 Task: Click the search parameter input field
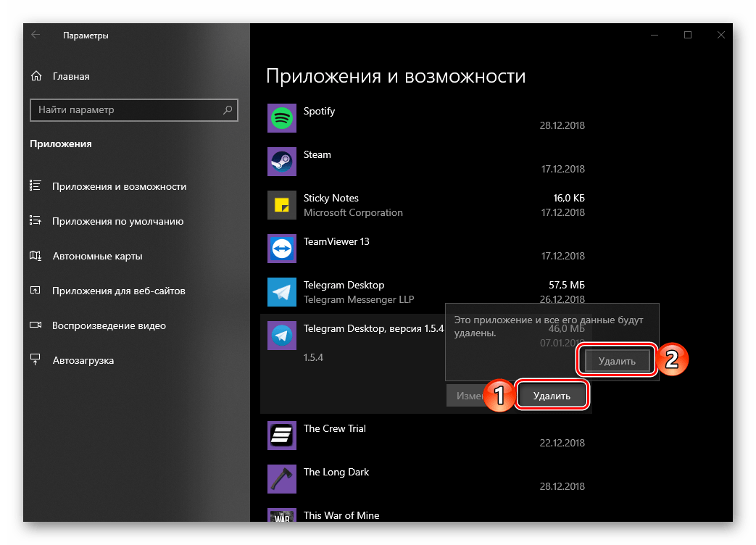click(x=134, y=110)
